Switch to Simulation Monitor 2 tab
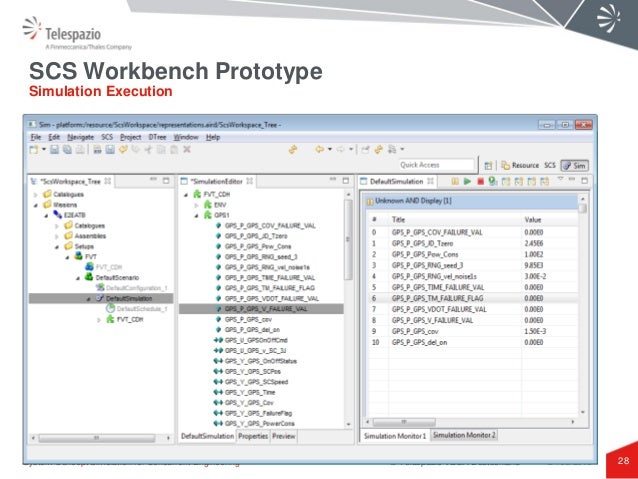638x479 pixels. pos(464,435)
